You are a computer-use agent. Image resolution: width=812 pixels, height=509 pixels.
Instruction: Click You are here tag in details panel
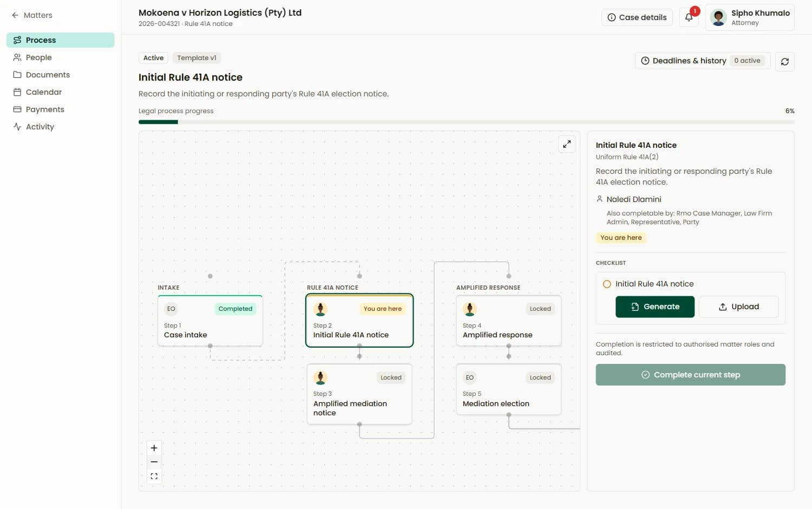pos(621,238)
